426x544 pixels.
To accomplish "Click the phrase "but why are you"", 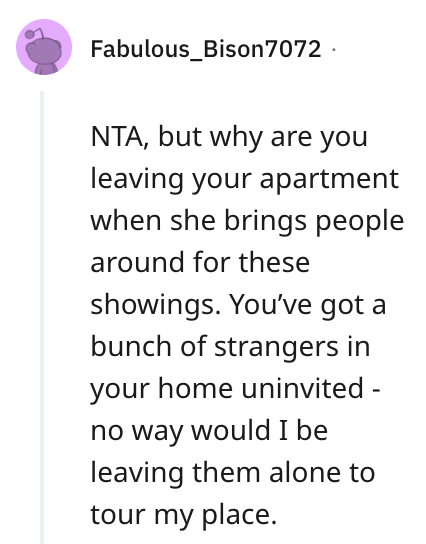I will pos(263,138).
